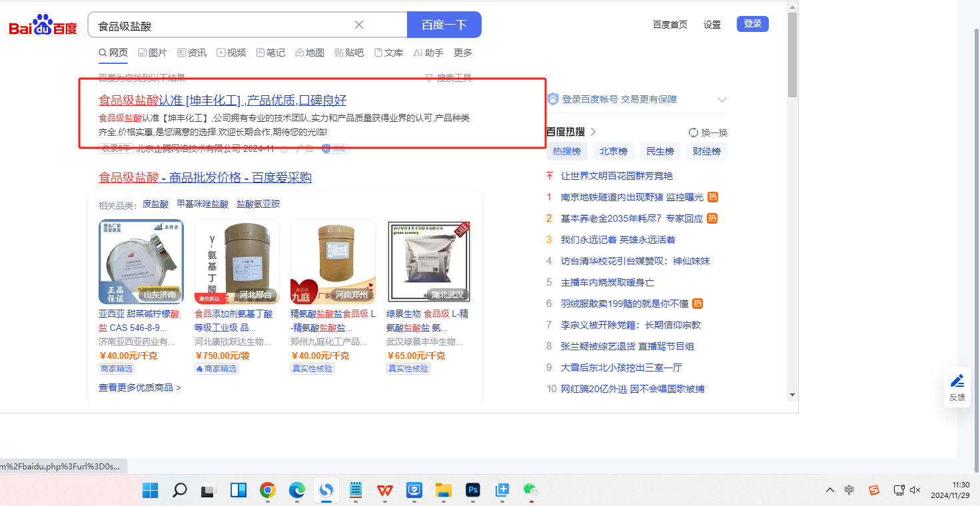Open WPS Office from the taskbar
The height and width of the screenshot is (506, 980).
point(385,491)
